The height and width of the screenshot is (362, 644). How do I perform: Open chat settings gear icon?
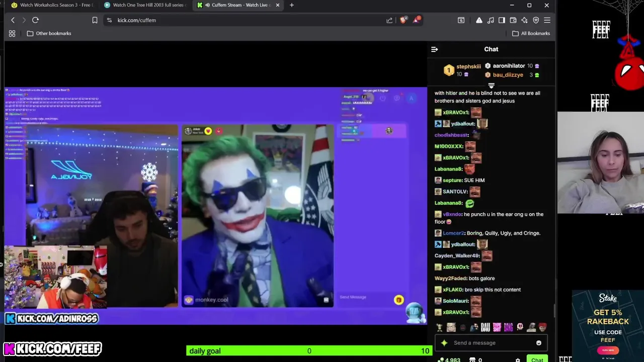[518, 360]
